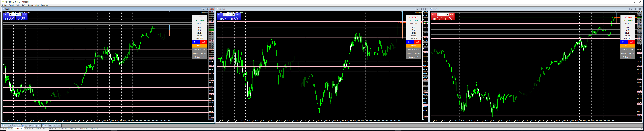
Task: Click EURUSD,H1 chart window icon in title bar
Action: (x=4, y=9)
